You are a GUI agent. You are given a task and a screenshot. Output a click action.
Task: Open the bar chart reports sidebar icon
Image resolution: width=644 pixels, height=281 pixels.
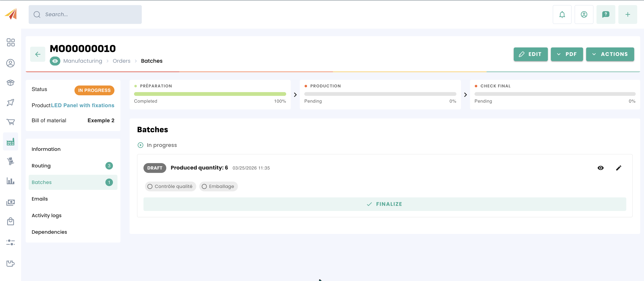(x=11, y=181)
